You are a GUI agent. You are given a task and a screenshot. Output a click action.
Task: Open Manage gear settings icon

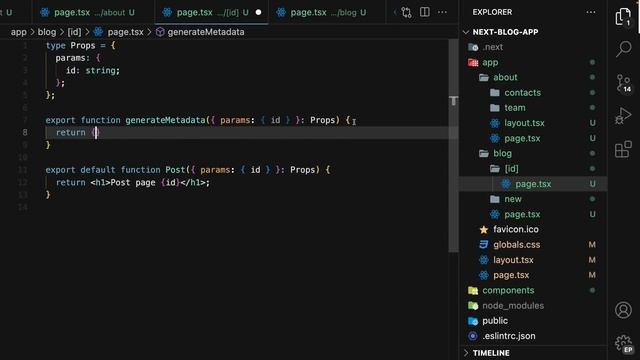(623, 343)
